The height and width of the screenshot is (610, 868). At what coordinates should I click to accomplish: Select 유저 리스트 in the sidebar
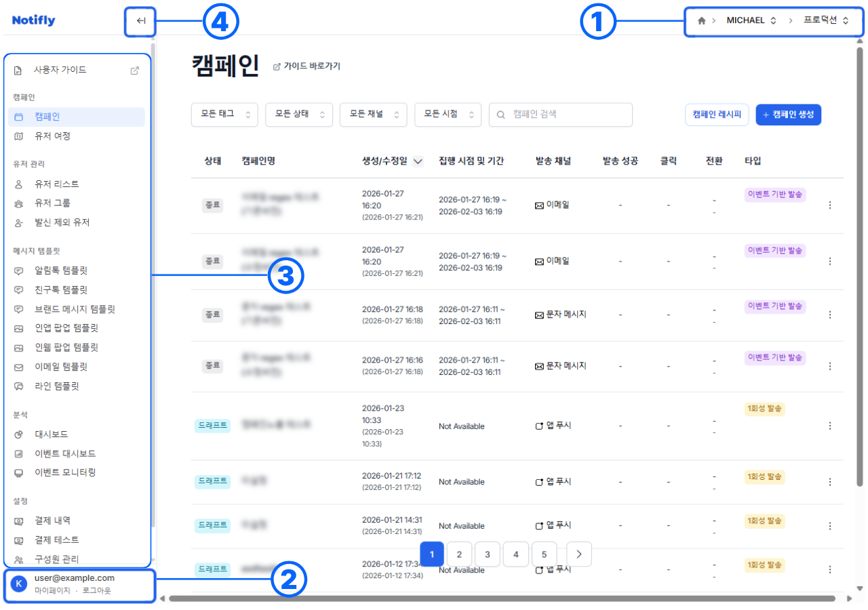(51, 183)
